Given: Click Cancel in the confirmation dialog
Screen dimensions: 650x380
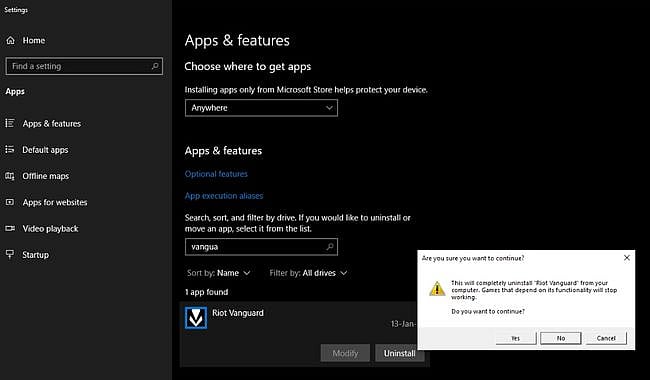Looking at the screenshot, I should coord(606,338).
